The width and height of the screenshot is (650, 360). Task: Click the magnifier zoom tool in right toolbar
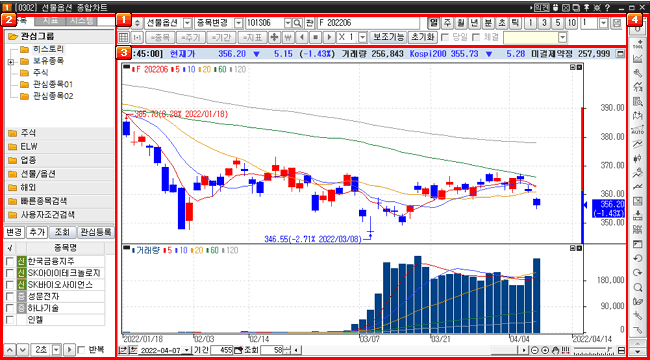pyautogui.click(x=638, y=287)
